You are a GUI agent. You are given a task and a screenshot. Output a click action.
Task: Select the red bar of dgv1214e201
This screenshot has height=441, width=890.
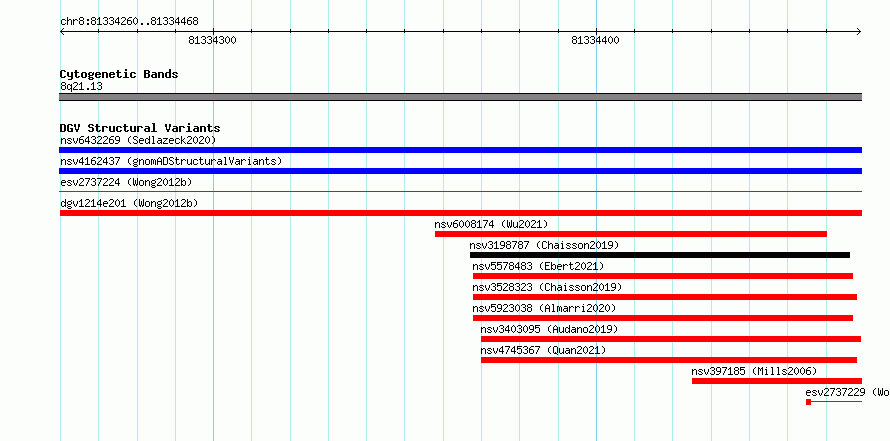coord(460,213)
